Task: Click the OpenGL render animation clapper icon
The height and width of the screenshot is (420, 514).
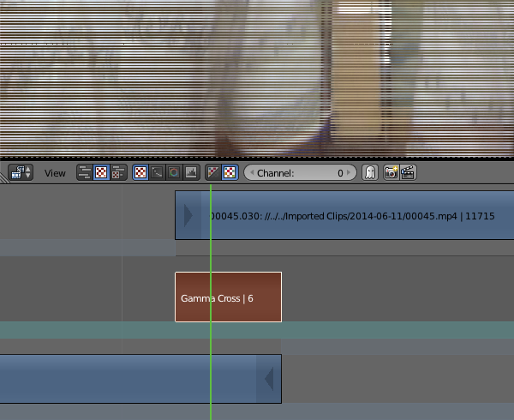Action: coord(408,172)
